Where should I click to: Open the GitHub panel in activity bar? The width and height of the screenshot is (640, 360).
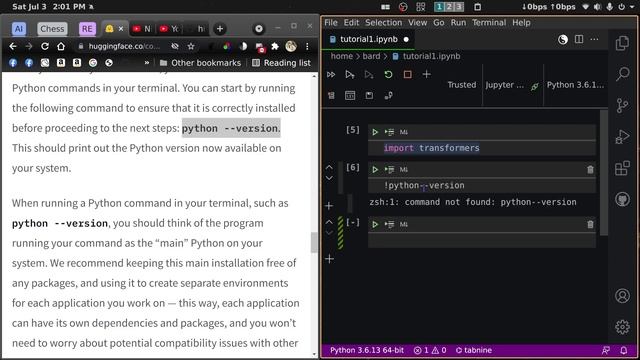click(622, 200)
